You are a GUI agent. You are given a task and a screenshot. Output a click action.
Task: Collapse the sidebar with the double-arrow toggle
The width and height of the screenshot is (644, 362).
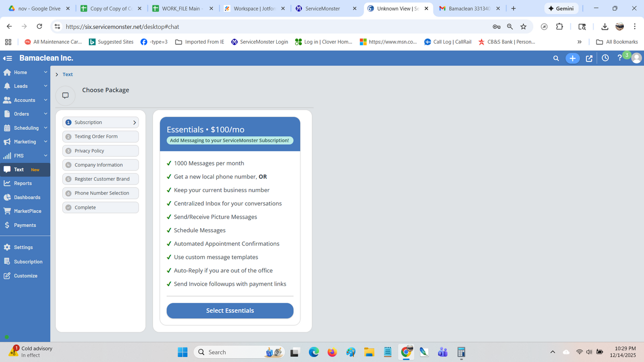pyautogui.click(x=7, y=58)
